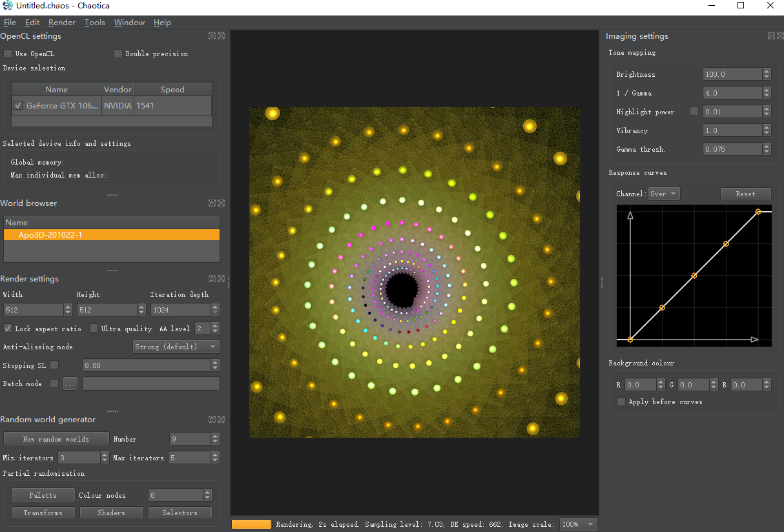Image resolution: width=784 pixels, height=532 pixels.
Task: Enable the Use OpenCL checkbox
Action: [x=8, y=54]
